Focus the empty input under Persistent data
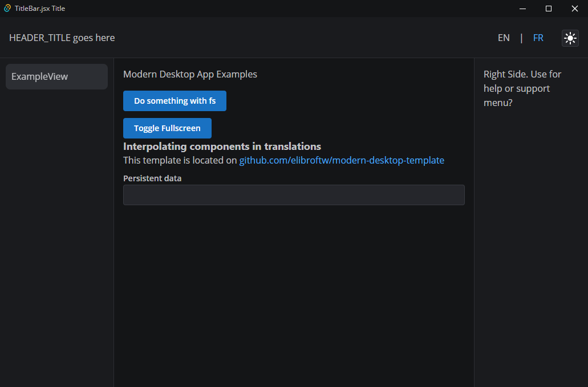 294,194
